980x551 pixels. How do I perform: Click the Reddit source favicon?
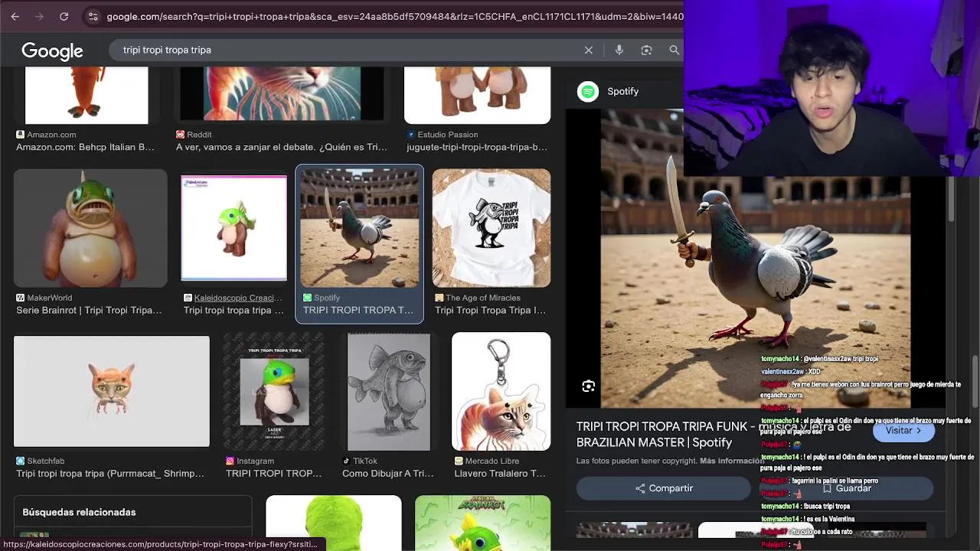click(x=181, y=135)
